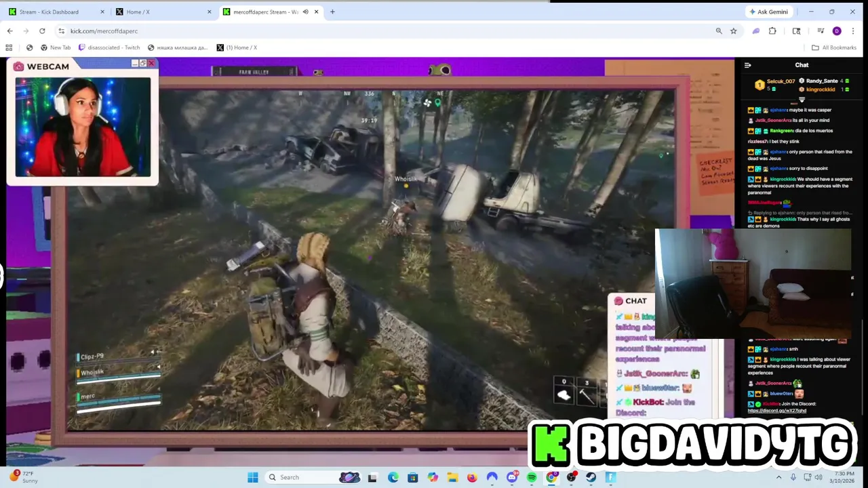
Task: Open the browser zoom control
Action: click(719, 30)
